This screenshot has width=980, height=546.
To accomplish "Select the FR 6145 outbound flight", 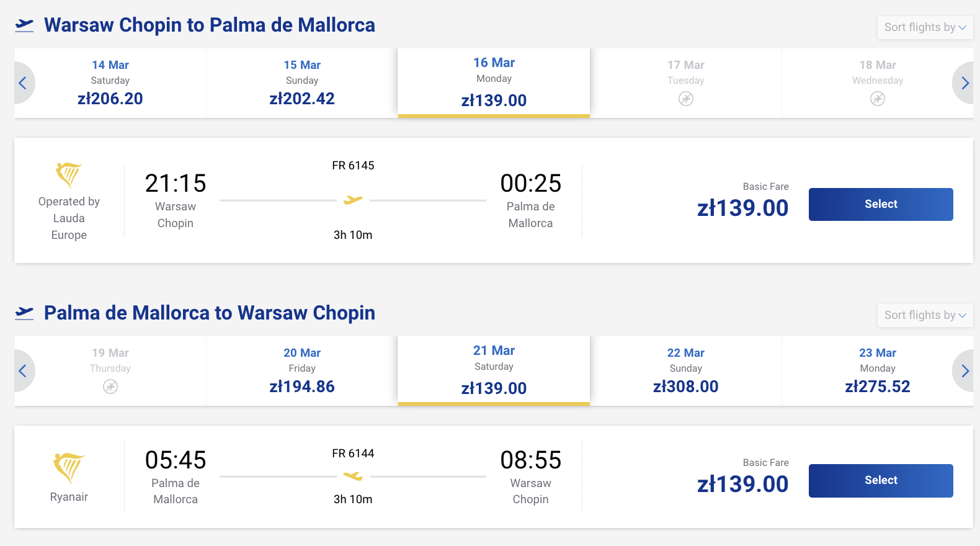I will pyautogui.click(x=880, y=204).
